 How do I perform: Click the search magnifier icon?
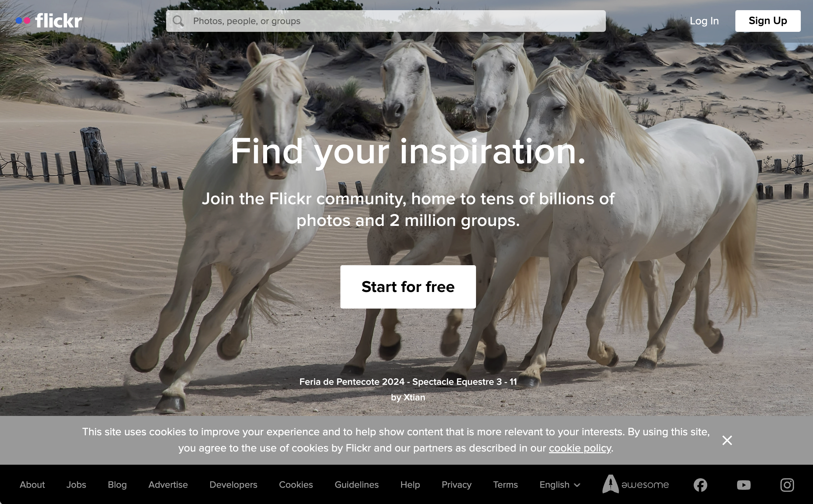pyautogui.click(x=178, y=21)
